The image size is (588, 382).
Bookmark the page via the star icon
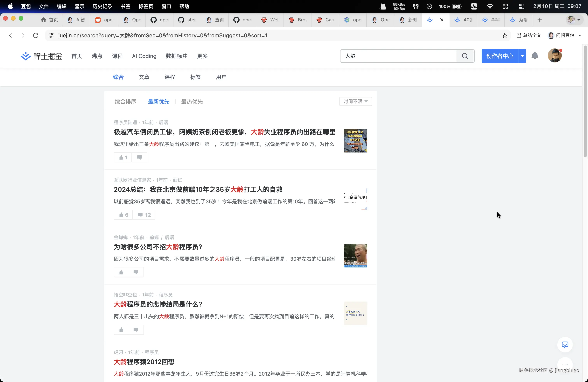(505, 35)
